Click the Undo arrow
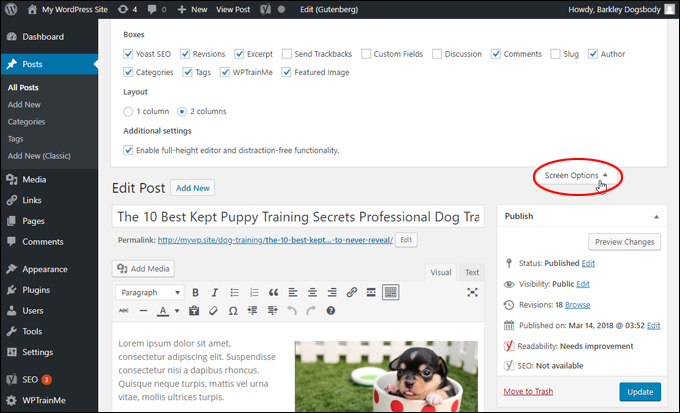The width and height of the screenshot is (680, 413). point(292,311)
